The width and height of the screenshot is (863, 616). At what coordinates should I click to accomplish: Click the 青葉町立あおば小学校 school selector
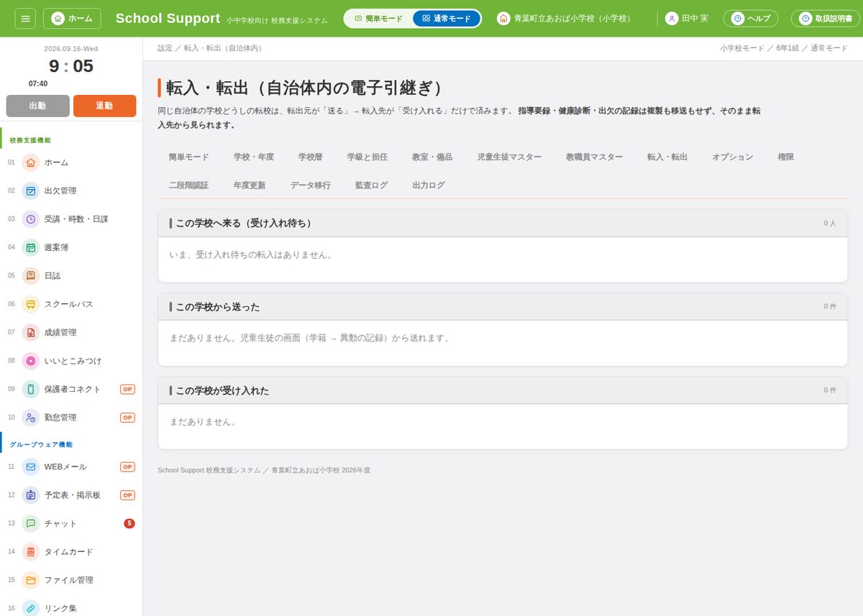tap(564, 19)
